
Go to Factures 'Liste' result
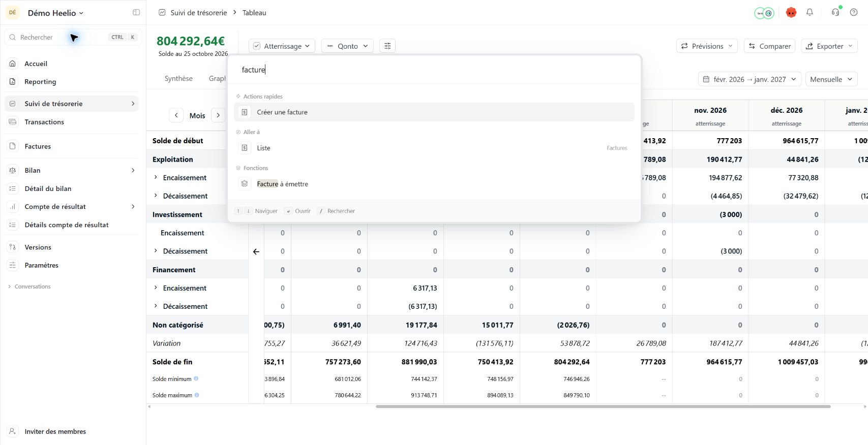[434, 148]
